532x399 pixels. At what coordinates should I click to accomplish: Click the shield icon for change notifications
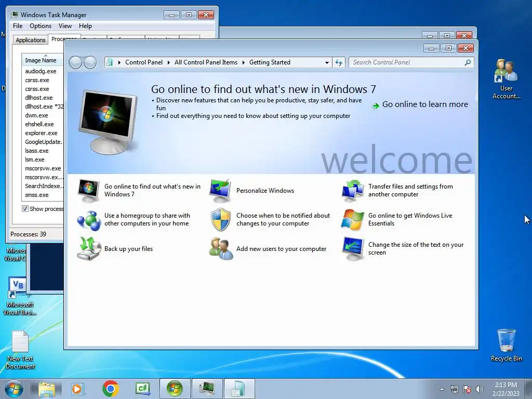pyautogui.click(x=220, y=220)
